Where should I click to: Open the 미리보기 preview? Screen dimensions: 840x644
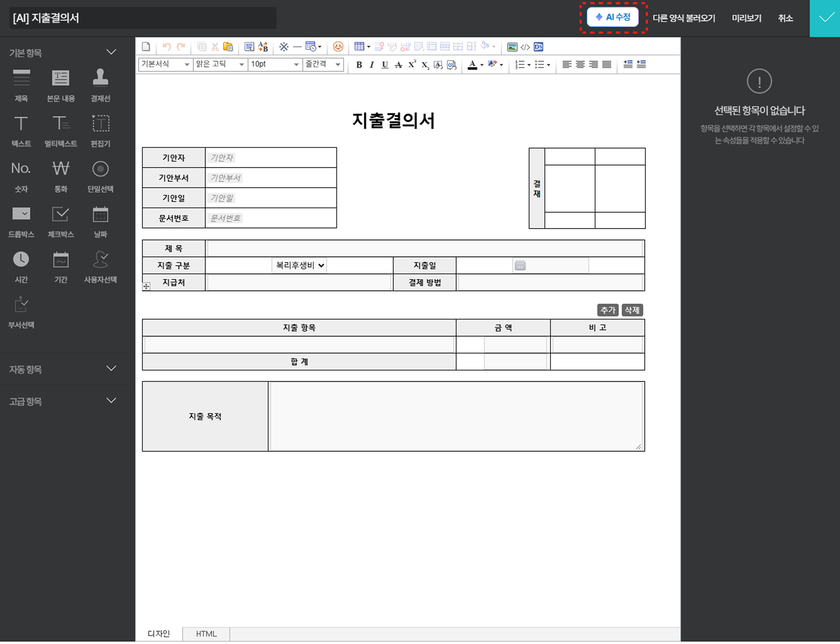[747, 18]
